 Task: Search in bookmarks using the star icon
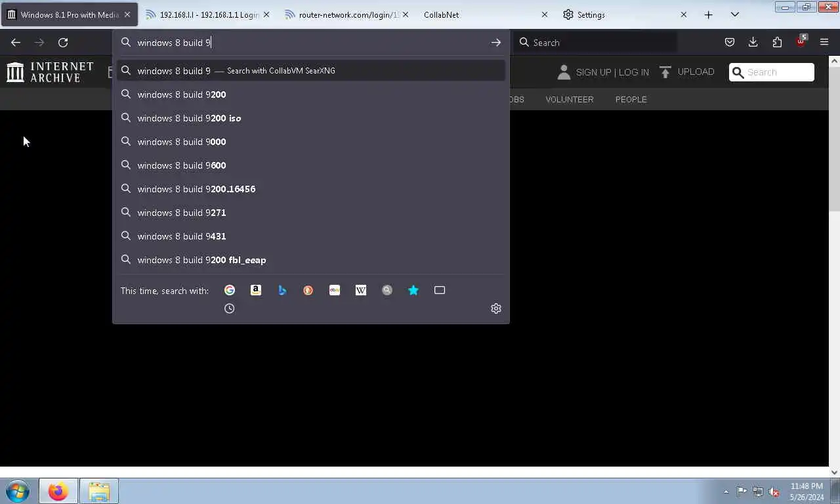click(x=413, y=290)
